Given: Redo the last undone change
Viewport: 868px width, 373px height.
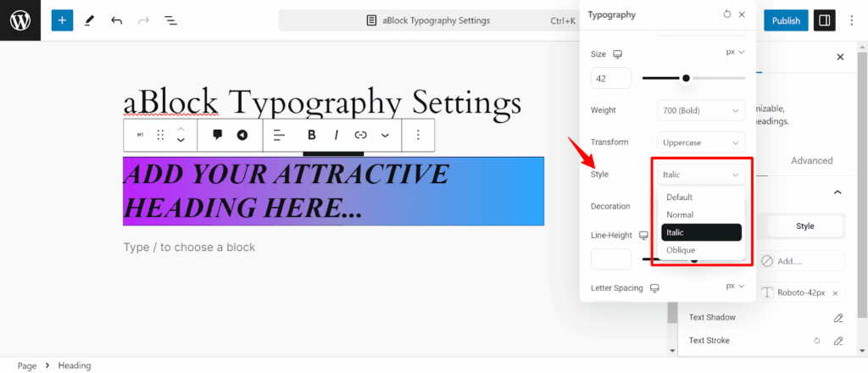Looking at the screenshot, I should tap(143, 20).
